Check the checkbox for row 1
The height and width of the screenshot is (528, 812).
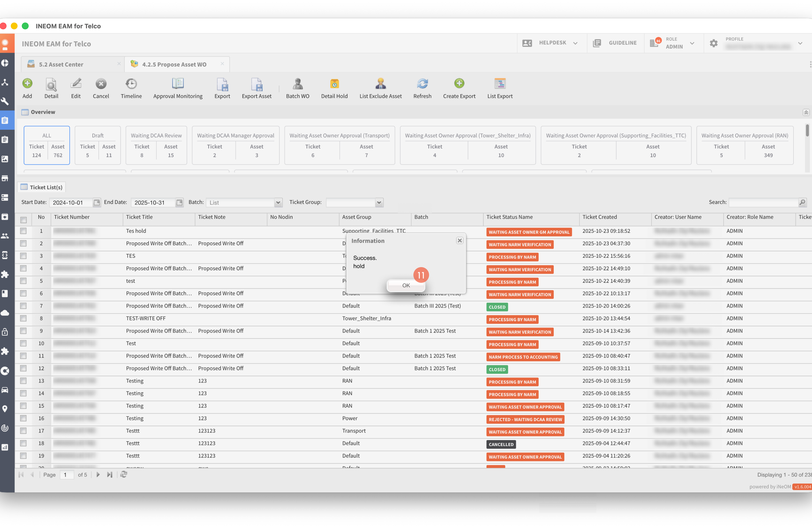(23, 231)
